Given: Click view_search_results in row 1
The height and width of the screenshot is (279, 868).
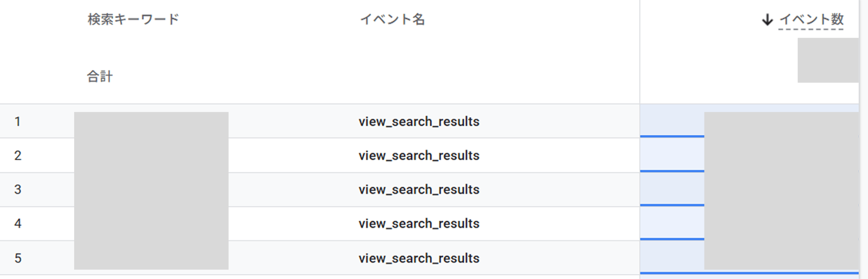Looking at the screenshot, I should point(419,122).
